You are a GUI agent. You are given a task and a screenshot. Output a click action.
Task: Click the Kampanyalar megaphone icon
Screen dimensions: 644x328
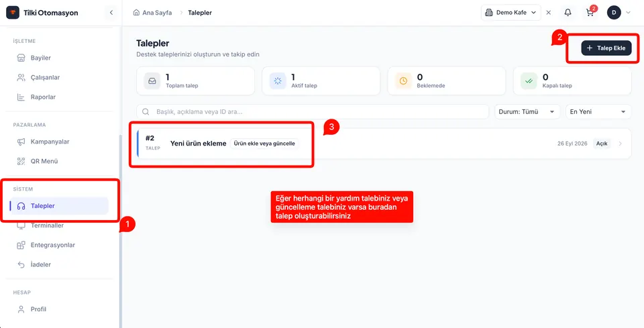[x=21, y=142]
